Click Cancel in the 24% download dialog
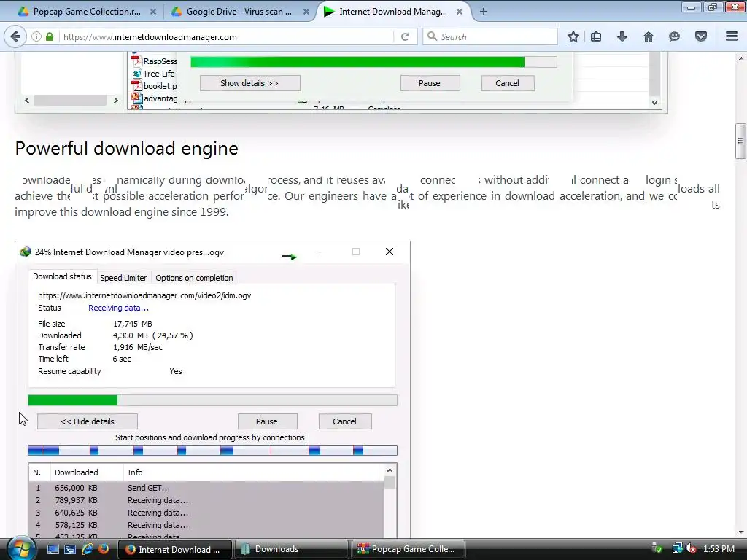This screenshot has width=747, height=560. [x=345, y=421]
